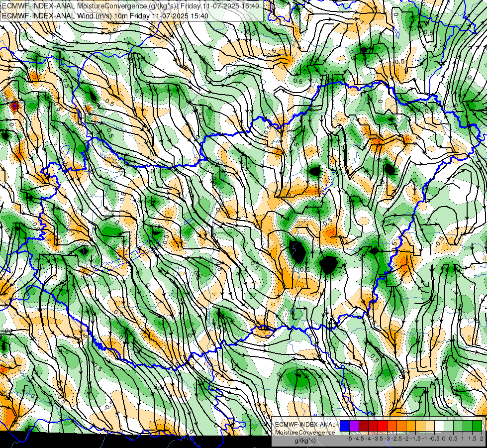Select the legend swatch between -4 and -3.5
Viewport: 487px width, 448px height.
click(x=373, y=426)
